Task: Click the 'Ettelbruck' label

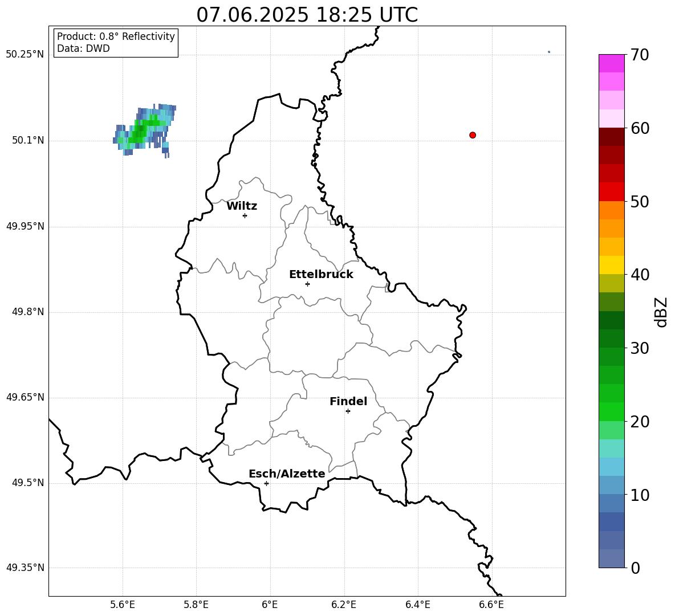Action: (x=321, y=275)
